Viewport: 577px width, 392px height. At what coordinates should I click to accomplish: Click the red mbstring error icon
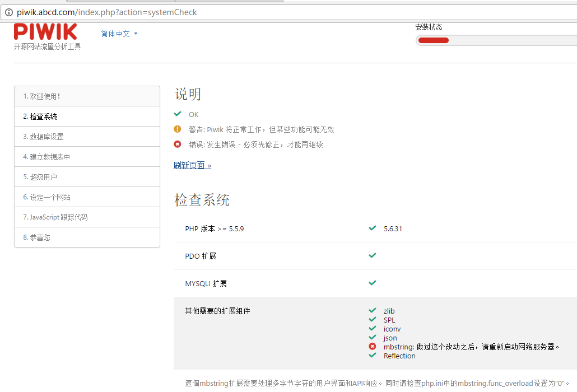pyautogui.click(x=373, y=347)
